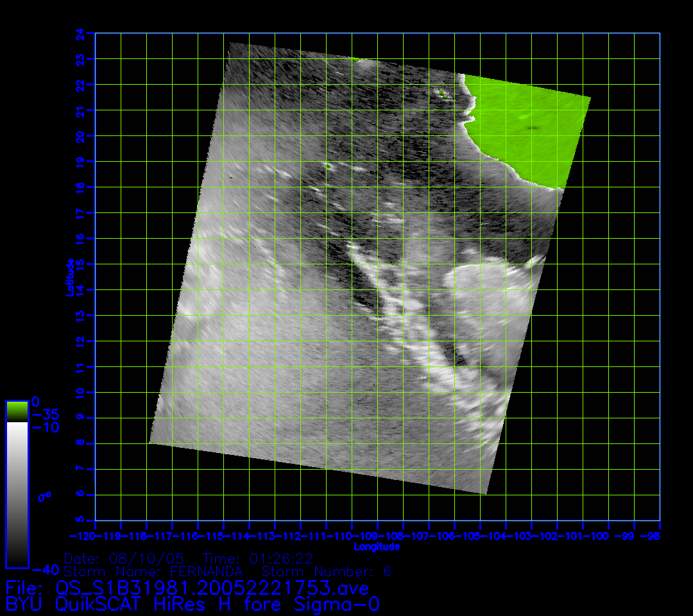Click the -40 color bar minimum label
The width and height of the screenshot is (693, 616).
(x=45, y=570)
